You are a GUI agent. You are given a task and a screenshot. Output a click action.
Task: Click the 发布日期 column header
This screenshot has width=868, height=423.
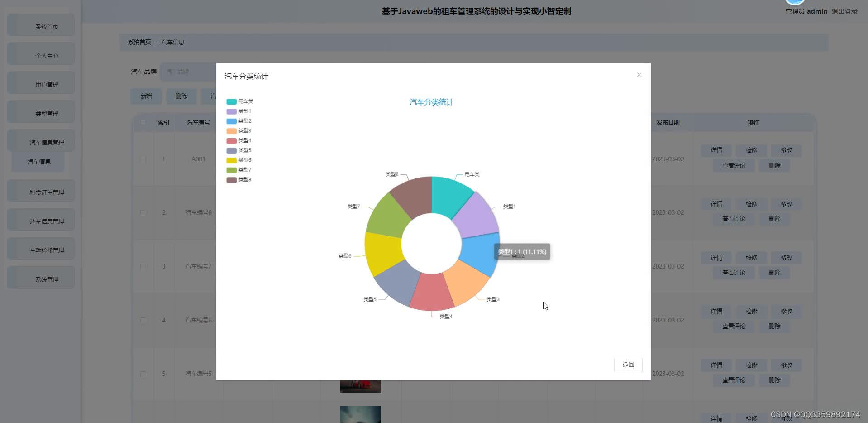click(x=668, y=122)
